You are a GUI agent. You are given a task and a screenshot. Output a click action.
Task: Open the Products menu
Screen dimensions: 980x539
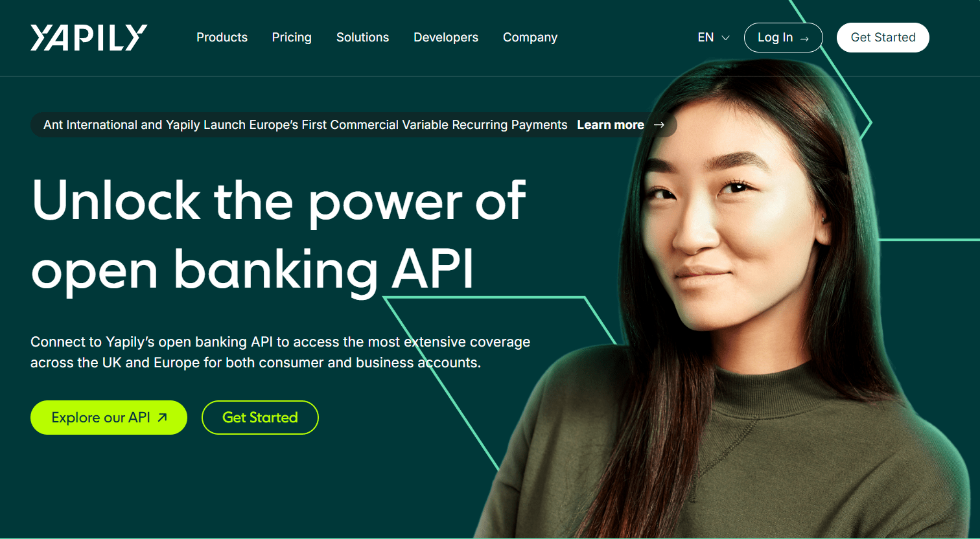tap(222, 38)
